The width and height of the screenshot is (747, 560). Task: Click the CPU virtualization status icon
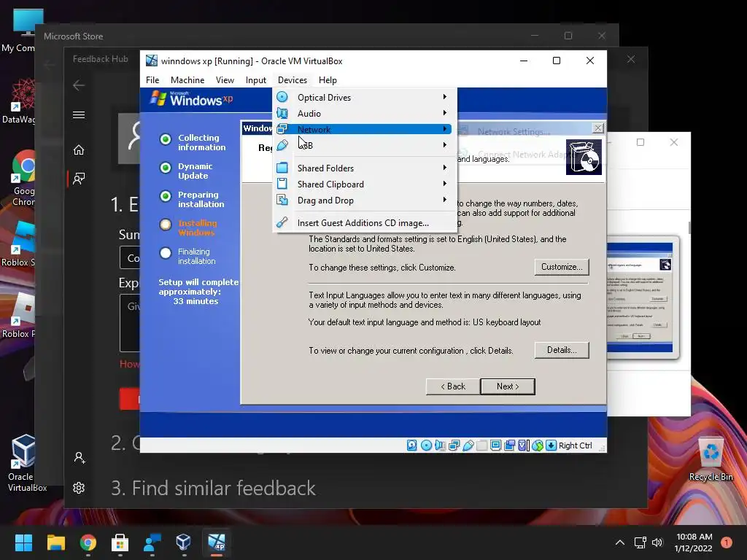click(x=523, y=446)
